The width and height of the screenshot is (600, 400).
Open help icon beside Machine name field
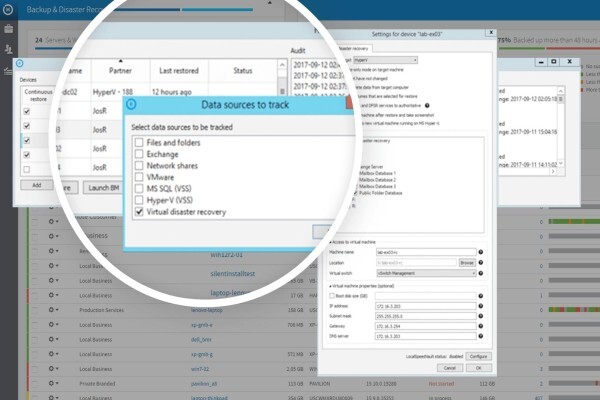pyautogui.click(x=481, y=252)
